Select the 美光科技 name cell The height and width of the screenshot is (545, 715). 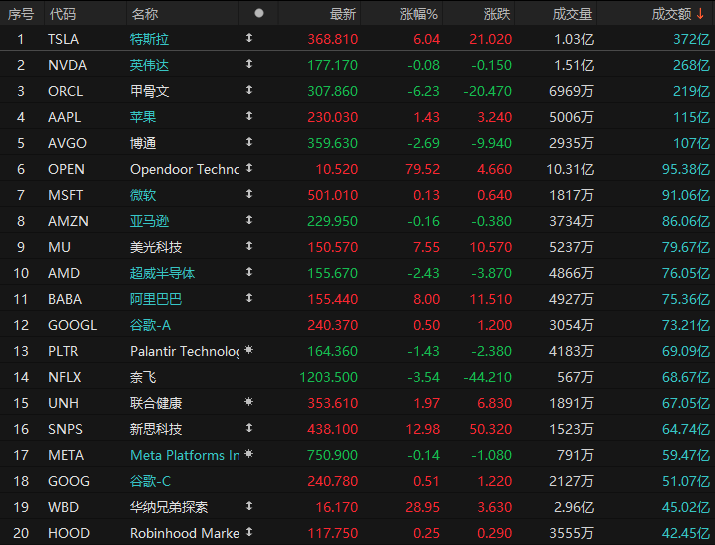(156, 247)
